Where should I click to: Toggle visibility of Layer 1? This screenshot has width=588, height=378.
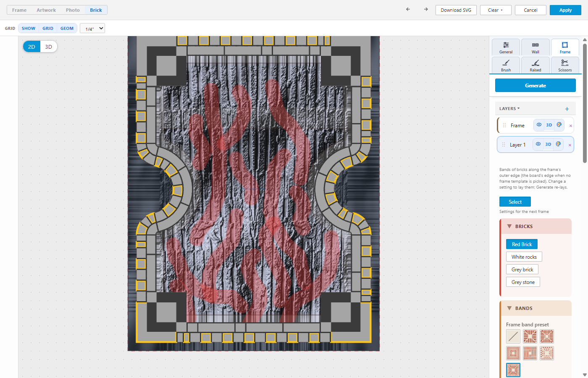click(538, 144)
